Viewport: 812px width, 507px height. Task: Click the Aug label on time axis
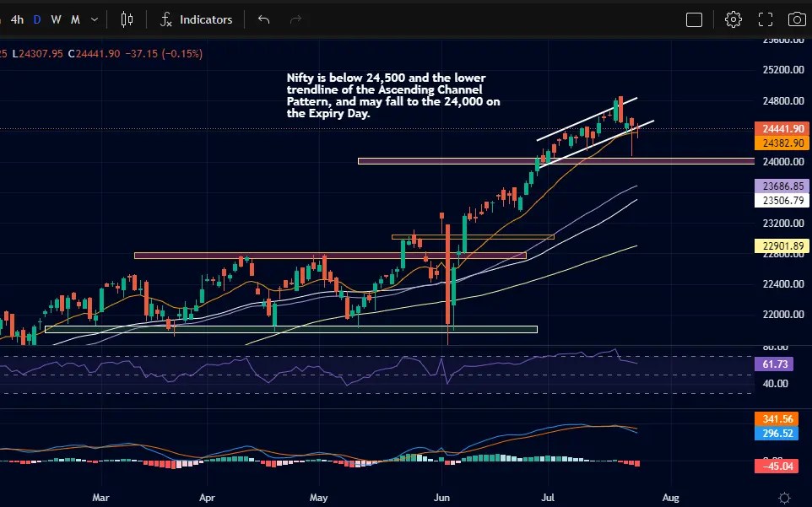(671, 498)
